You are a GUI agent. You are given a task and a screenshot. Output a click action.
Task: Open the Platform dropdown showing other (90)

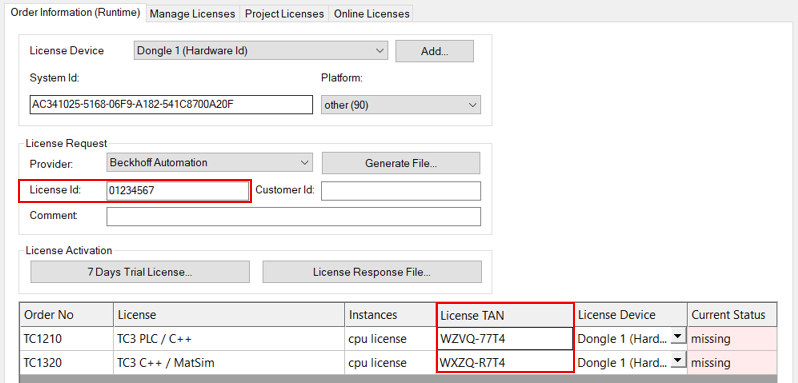click(401, 105)
